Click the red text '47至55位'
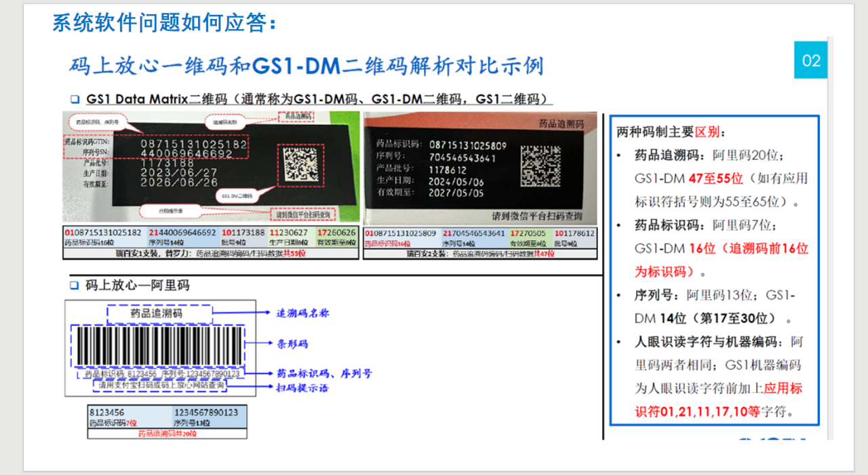 pos(716,179)
